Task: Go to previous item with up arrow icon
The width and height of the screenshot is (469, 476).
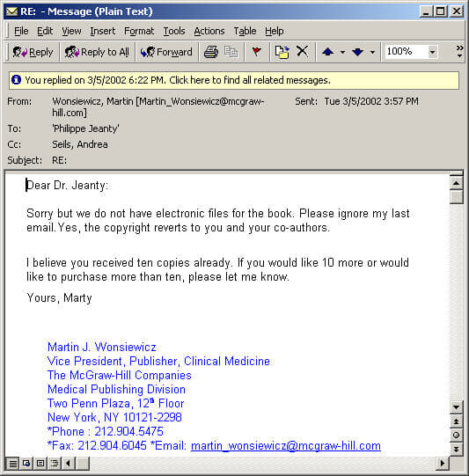Action: [x=328, y=52]
